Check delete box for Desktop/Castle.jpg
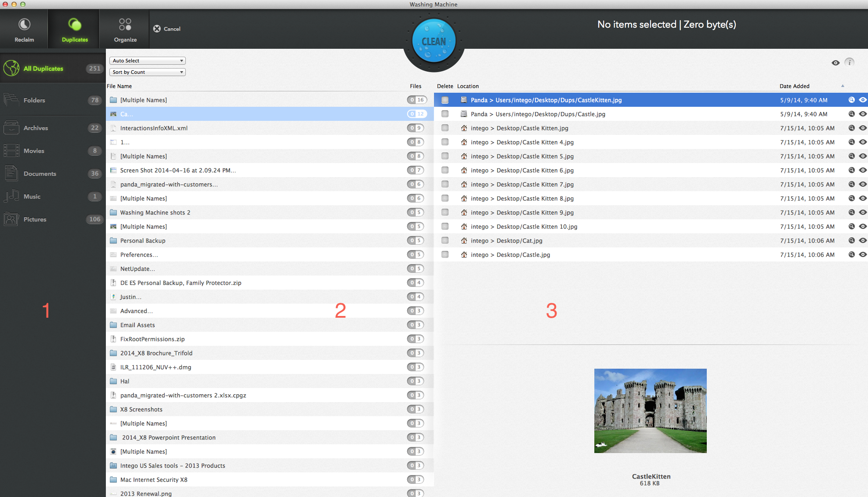This screenshot has height=497, width=868. (x=445, y=255)
